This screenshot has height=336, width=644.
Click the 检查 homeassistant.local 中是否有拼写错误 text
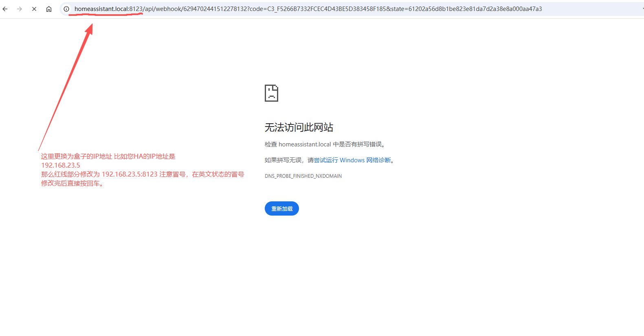click(x=325, y=144)
